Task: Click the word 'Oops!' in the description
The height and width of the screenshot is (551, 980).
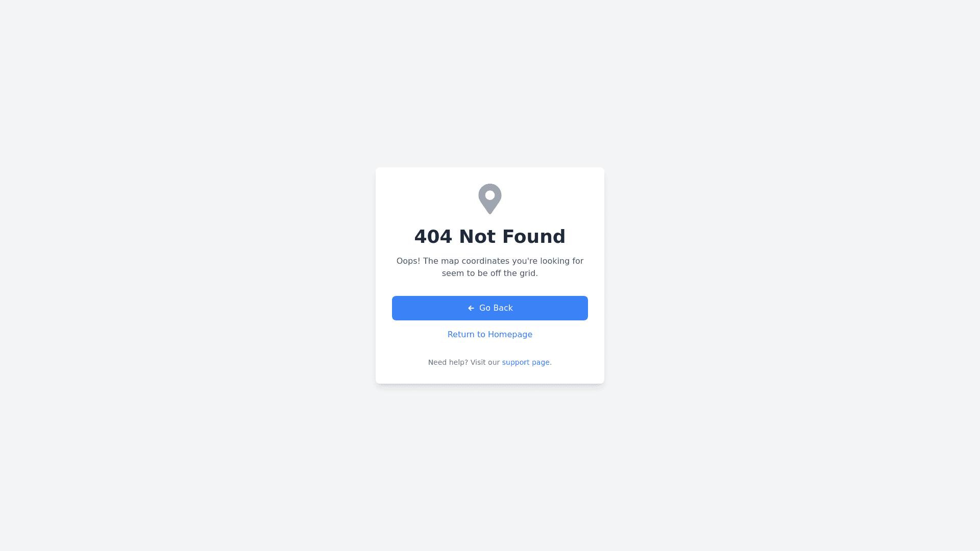Action: pos(408,261)
